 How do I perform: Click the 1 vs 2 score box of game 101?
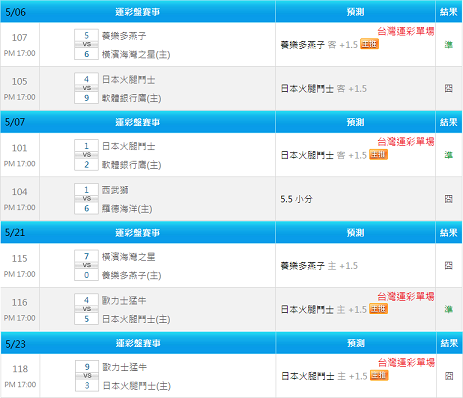click(86, 155)
